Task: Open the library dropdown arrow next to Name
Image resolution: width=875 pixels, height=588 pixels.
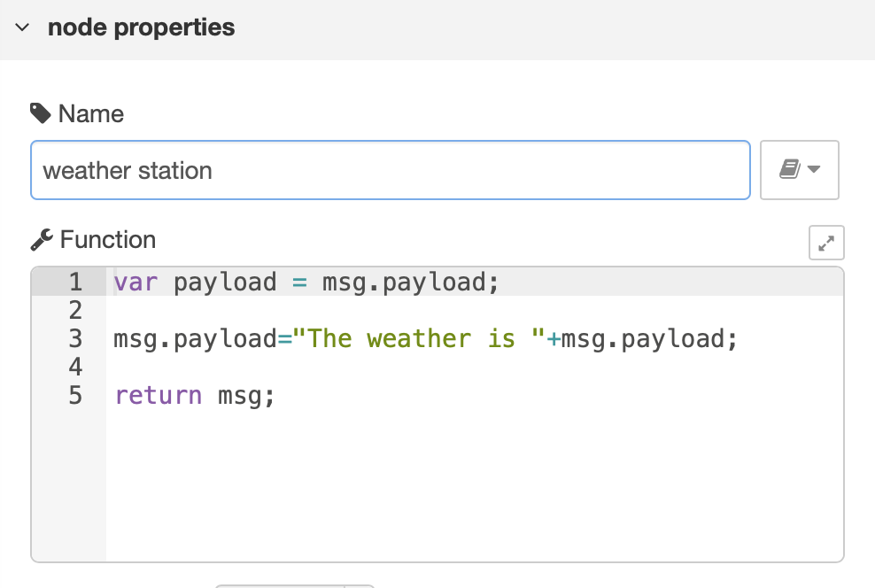Action: coord(814,170)
